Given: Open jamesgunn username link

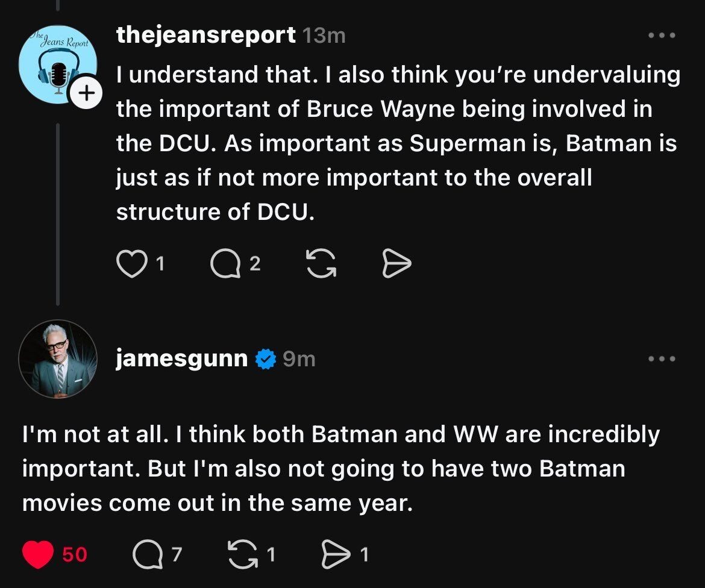Looking at the screenshot, I should (x=181, y=359).
